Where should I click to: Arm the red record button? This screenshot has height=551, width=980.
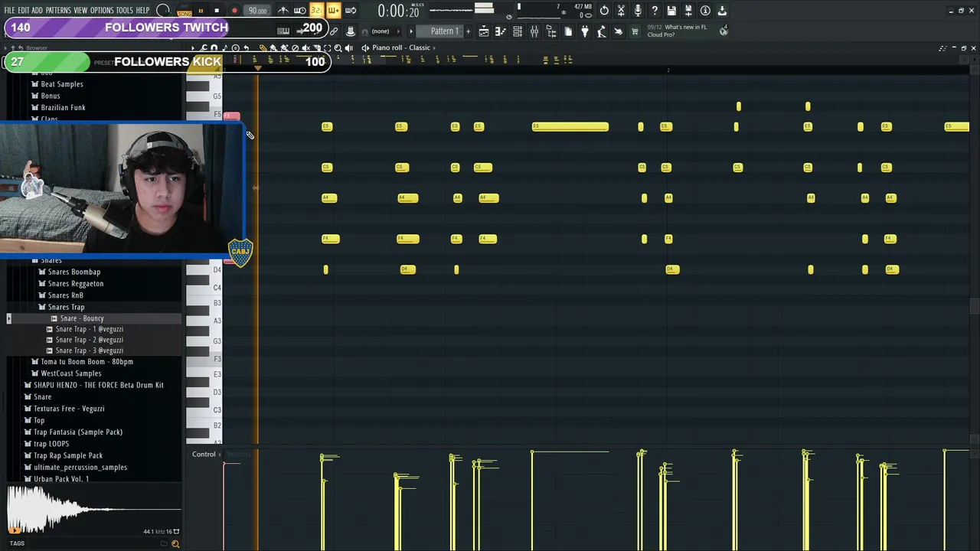pyautogui.click(x=234, y=11)
